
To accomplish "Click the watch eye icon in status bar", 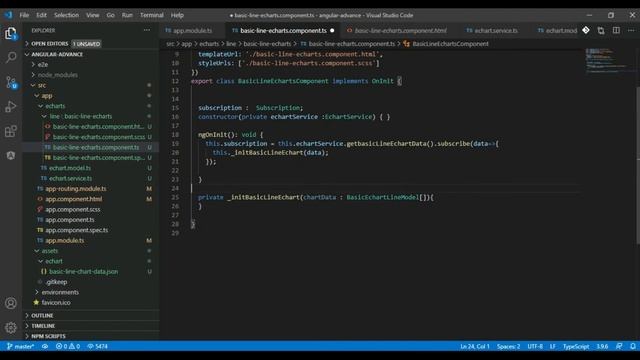I will tap(45, 346).
